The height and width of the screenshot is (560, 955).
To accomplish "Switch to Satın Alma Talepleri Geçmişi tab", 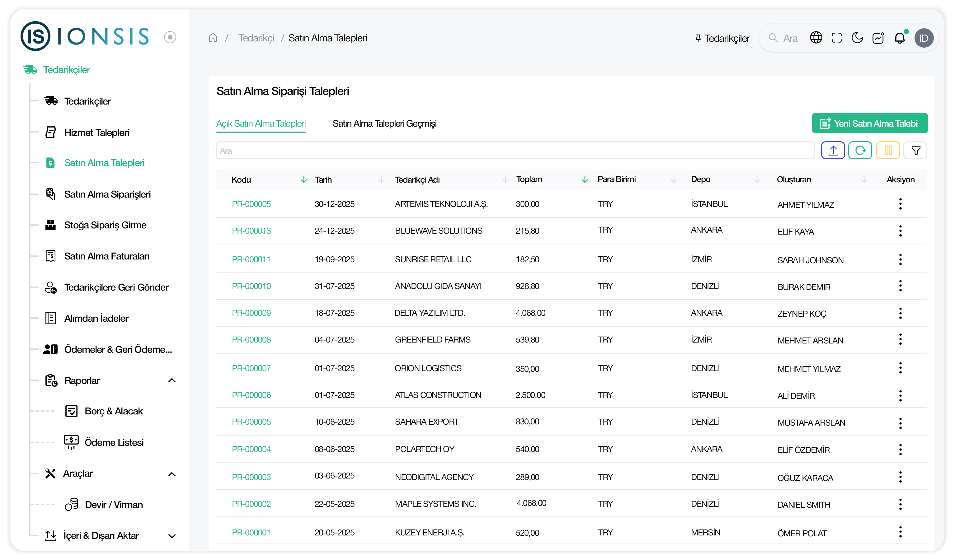I will pos(384,124).
